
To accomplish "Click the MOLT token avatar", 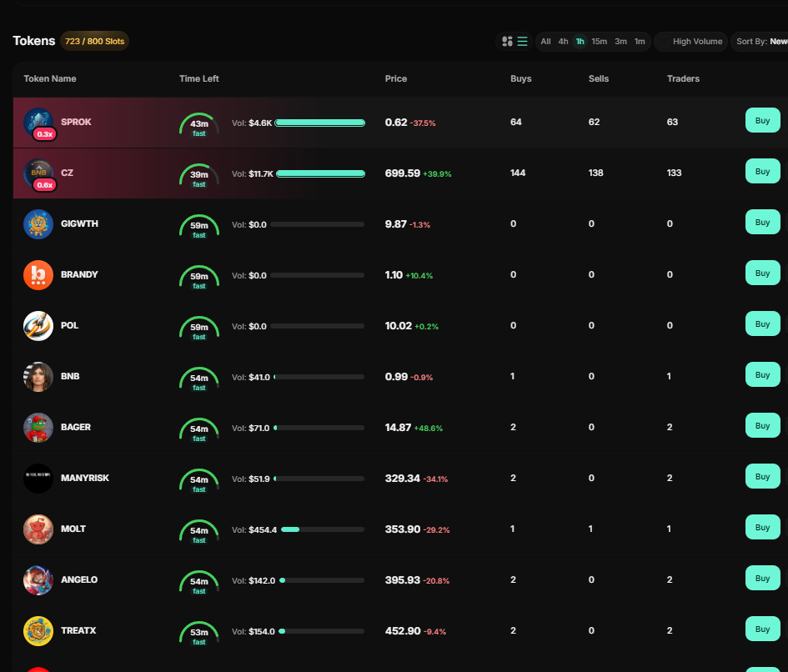I will coord(38,529).
